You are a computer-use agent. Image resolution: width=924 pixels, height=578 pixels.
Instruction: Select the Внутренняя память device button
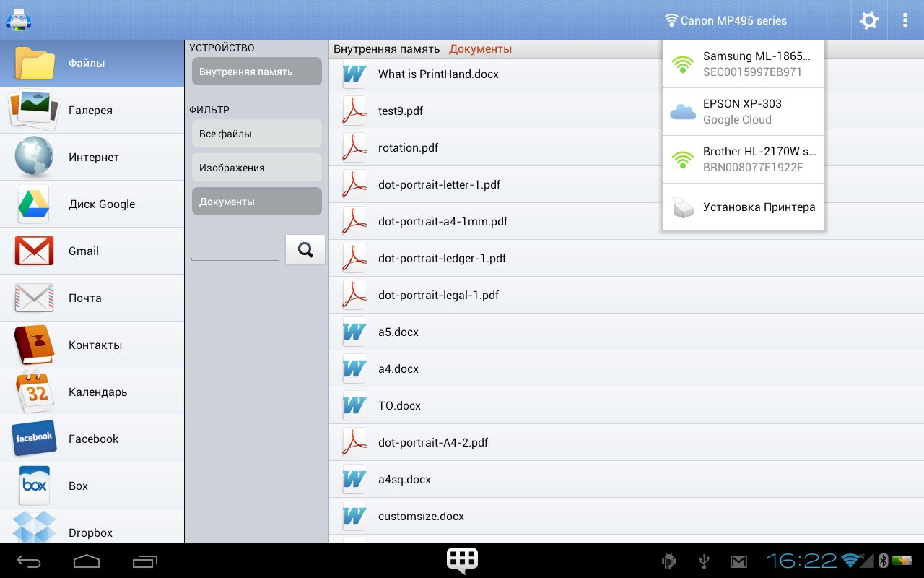[x=256, y=72]
